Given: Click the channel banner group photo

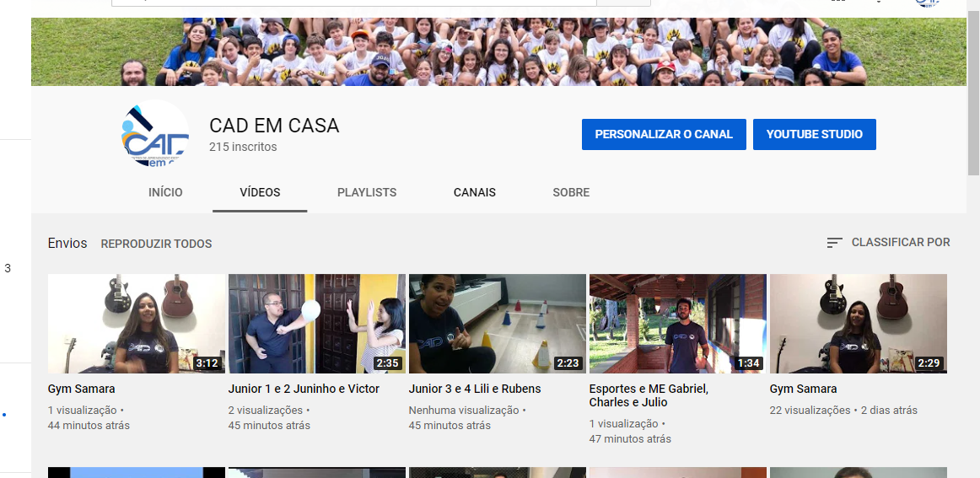Looking at the screenshot, I should click(x=498, y=52).
